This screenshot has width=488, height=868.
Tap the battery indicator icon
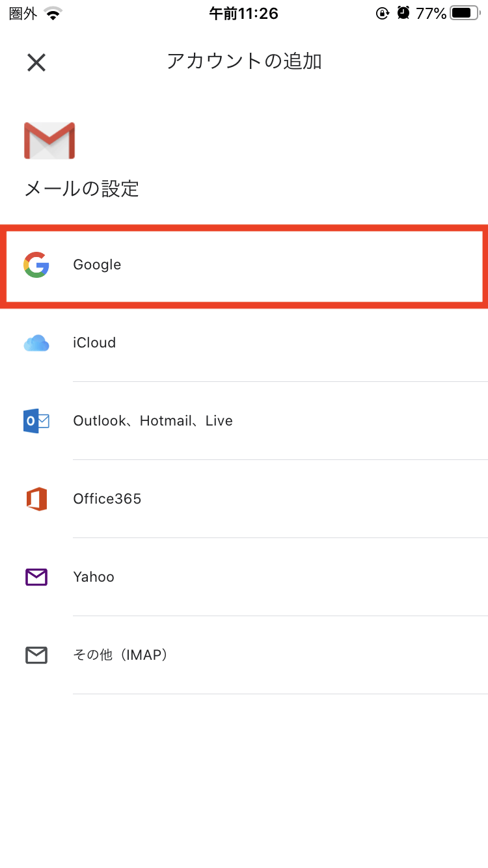(x=465, y=13)
